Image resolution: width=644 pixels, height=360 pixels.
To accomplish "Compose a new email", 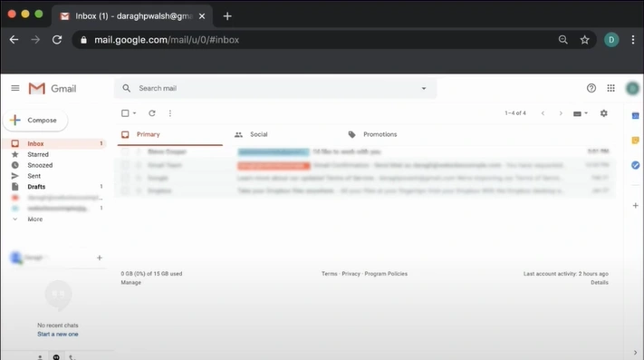I will point(35,120).
